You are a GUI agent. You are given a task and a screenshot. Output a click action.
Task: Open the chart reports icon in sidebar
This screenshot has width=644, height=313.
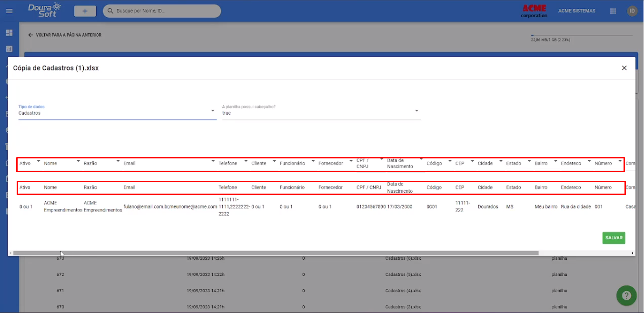9,49
